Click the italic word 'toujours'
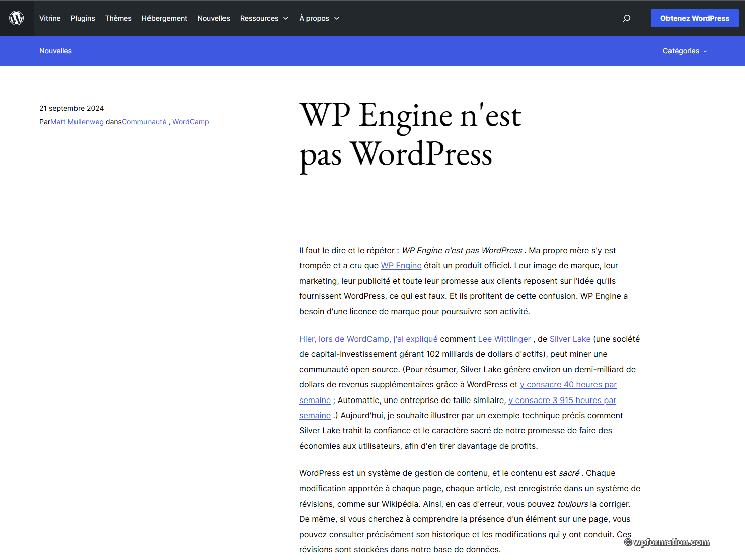Viewport: 745px width, 560px height. [x=573, y=504]
